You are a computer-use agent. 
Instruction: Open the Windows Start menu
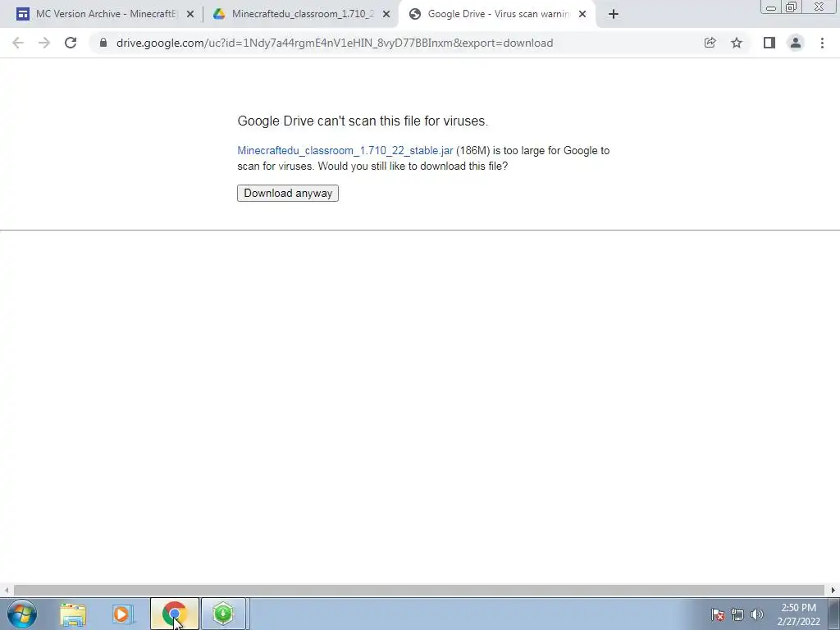point(21,614)
